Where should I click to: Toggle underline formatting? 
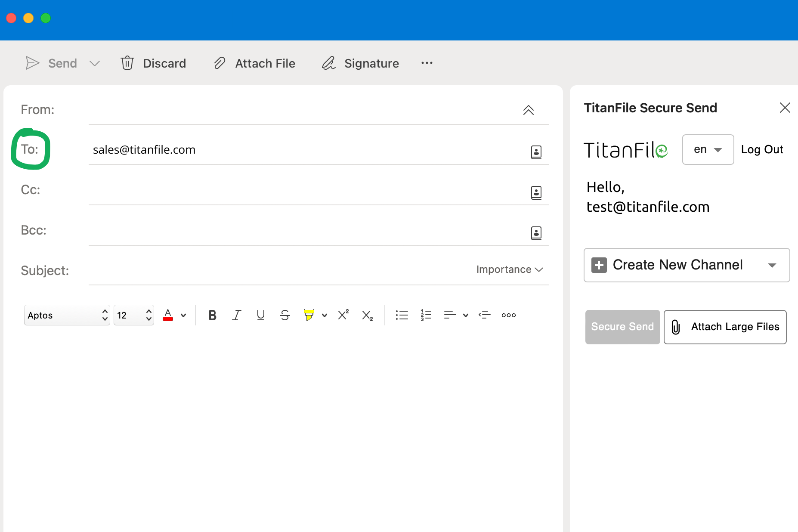click(260, 315)
